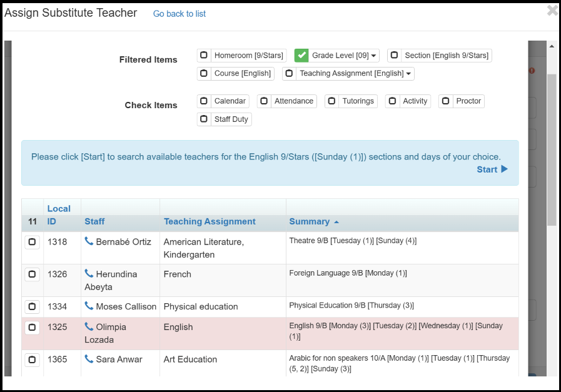
Task: Click phone icon beside Herundina Abeyta
Action: 89,274
